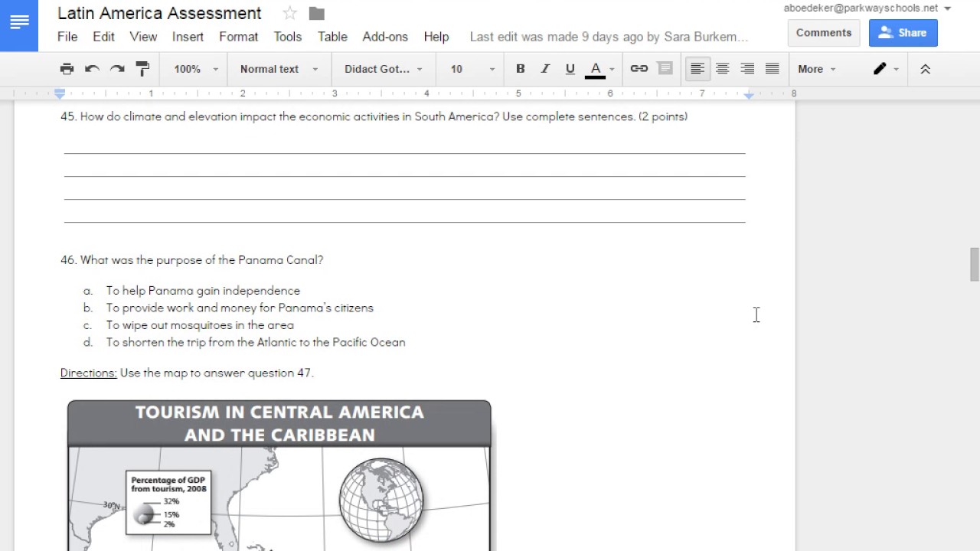980x551 pixels.
Task: Select the paint format tool
Action: 142,69
